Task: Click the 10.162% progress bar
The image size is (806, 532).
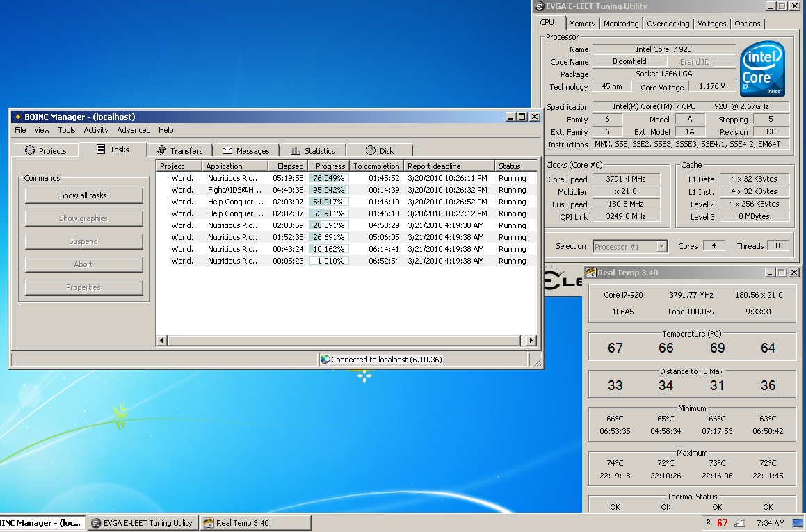Action: click(x=329, y=249)
